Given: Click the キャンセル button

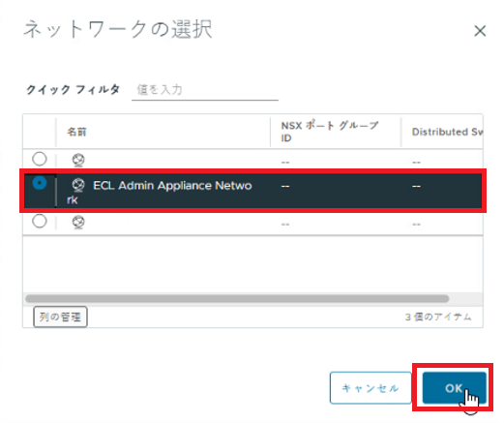Looking at the screenshot, I should coord(371,388).
